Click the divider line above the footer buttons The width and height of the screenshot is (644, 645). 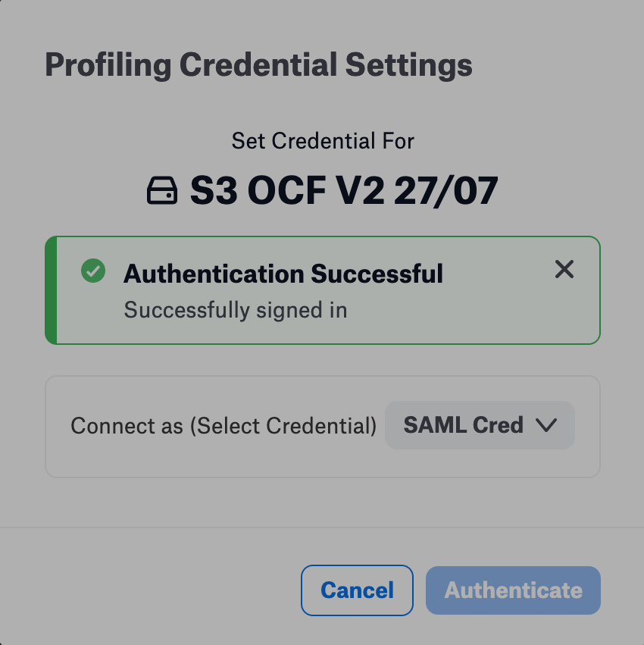pyautogui.click(x=322, y=528)
